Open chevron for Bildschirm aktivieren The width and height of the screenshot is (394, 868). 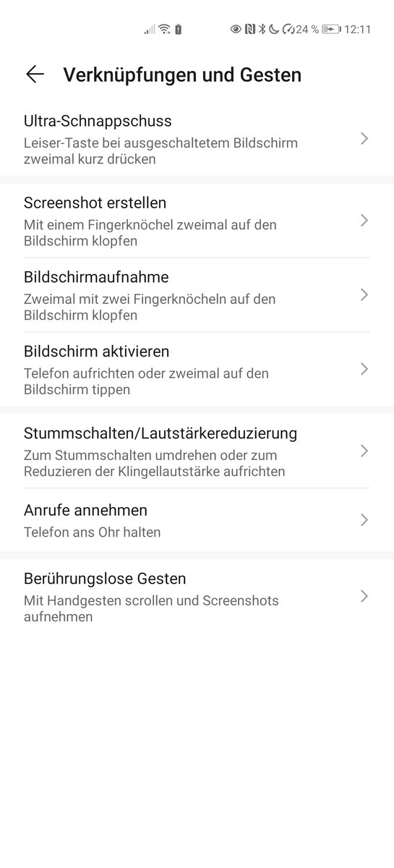[x=364, y=369]
